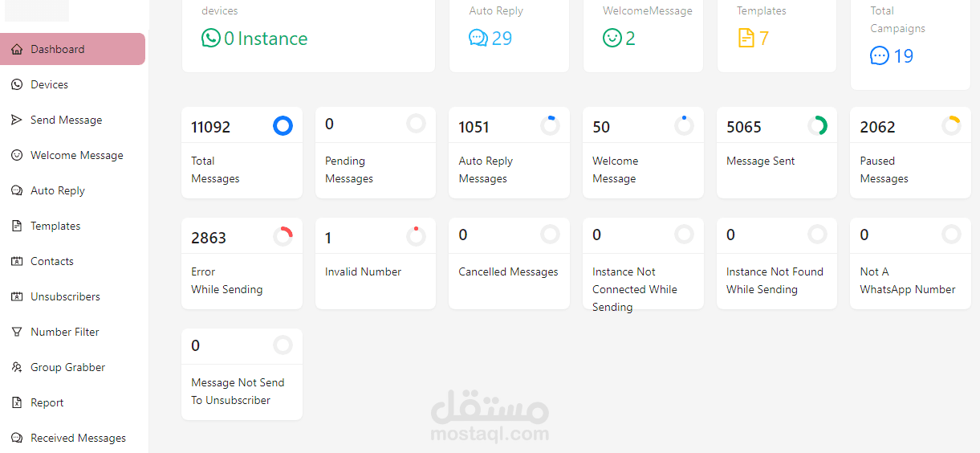Image resolution: width=980 pixels, height=453 pixels.
Task: Select Auto Reply in the sidebar
Action: pos(73,190)
